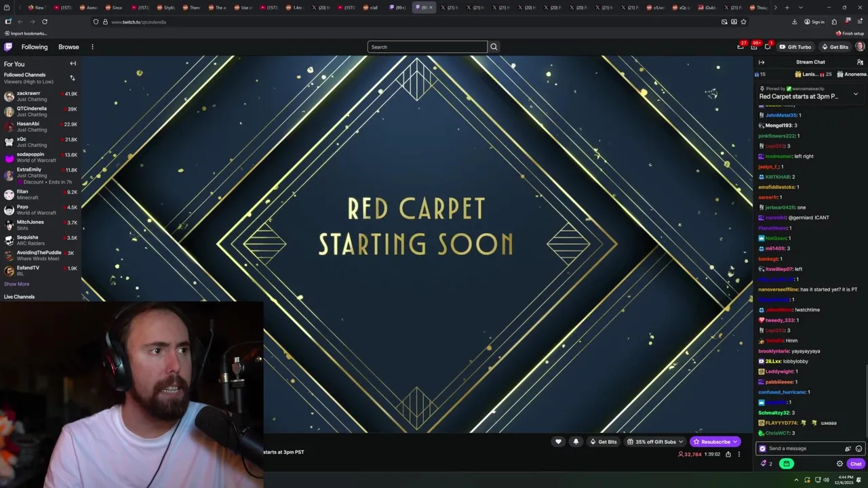Go back in browser history
This screenshot has width=868, height=488.
coord(20,22)
